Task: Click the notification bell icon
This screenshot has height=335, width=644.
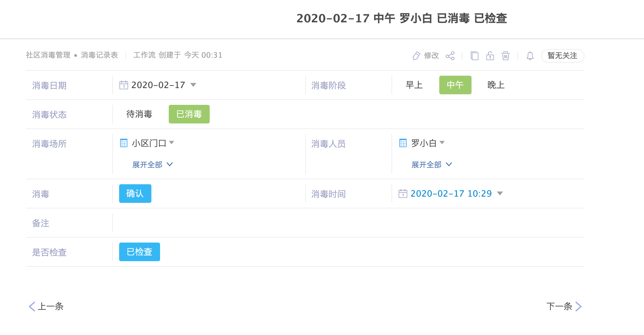Action: (x=530, y=56)
